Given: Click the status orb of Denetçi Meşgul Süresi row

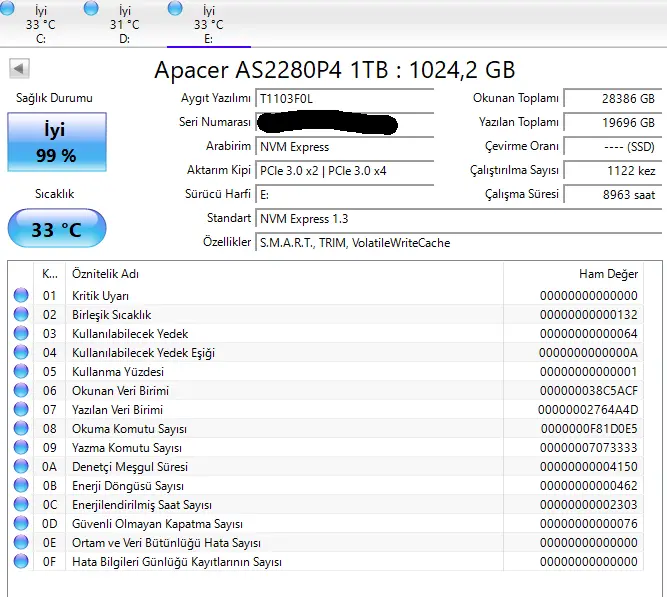Looking at the screenshot, I should pos(21,466).
